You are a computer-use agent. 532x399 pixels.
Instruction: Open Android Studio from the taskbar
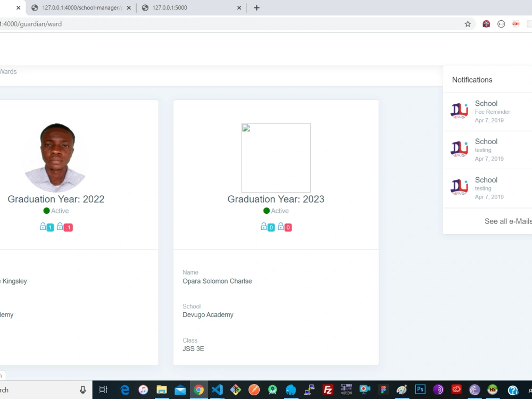click(x=272, y=390)
